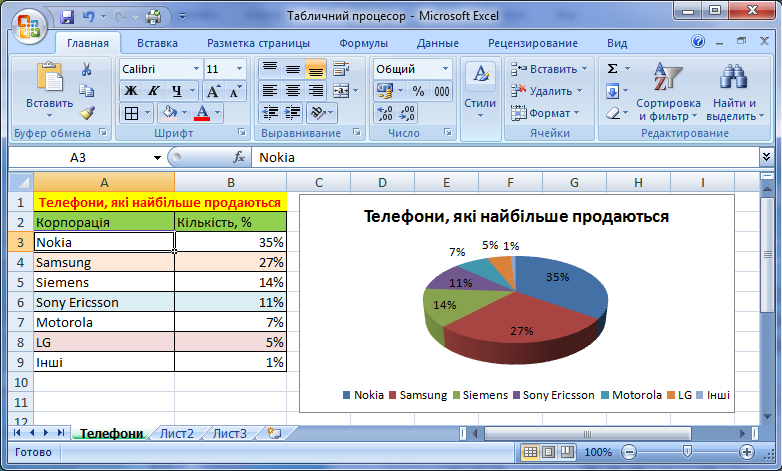This screenshot has height=471, width=782.
Task: Open Excel help question mark
Action: point(698,41)
